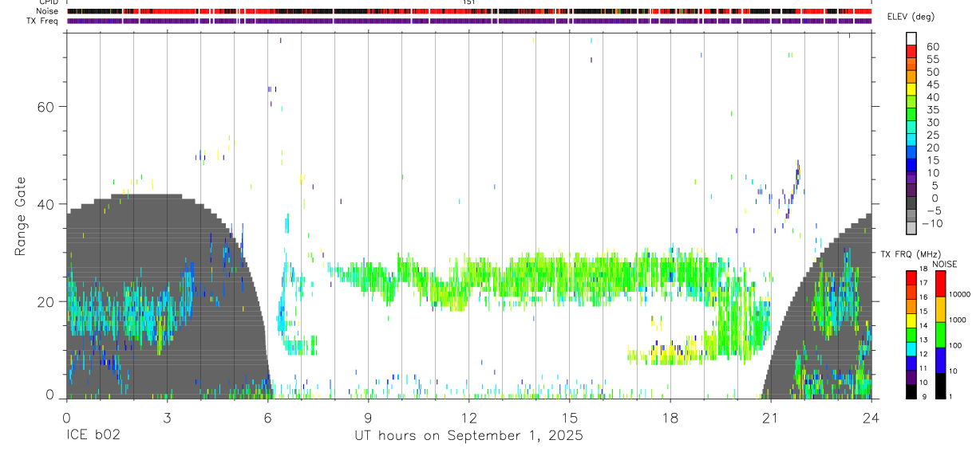980x452 pixels.
Task: Click the purple TX Freq strip at top
Action: 469,21
